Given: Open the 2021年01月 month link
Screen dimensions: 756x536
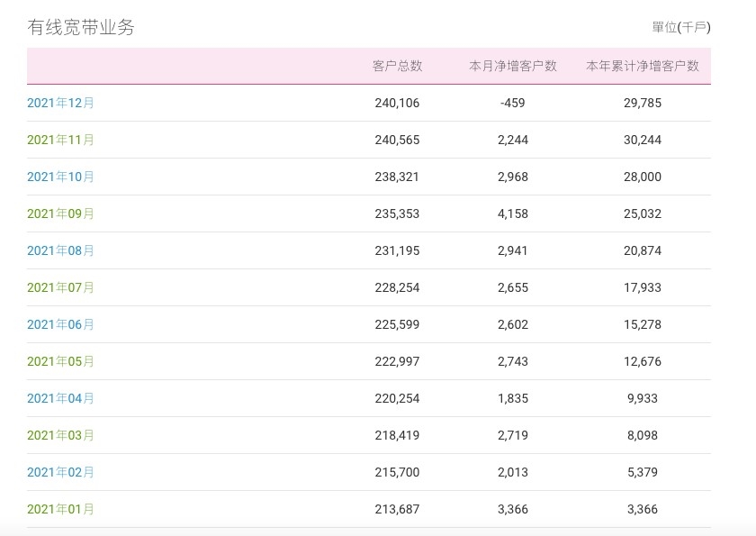Looking at the screenshot, I should tap(60, 509).
